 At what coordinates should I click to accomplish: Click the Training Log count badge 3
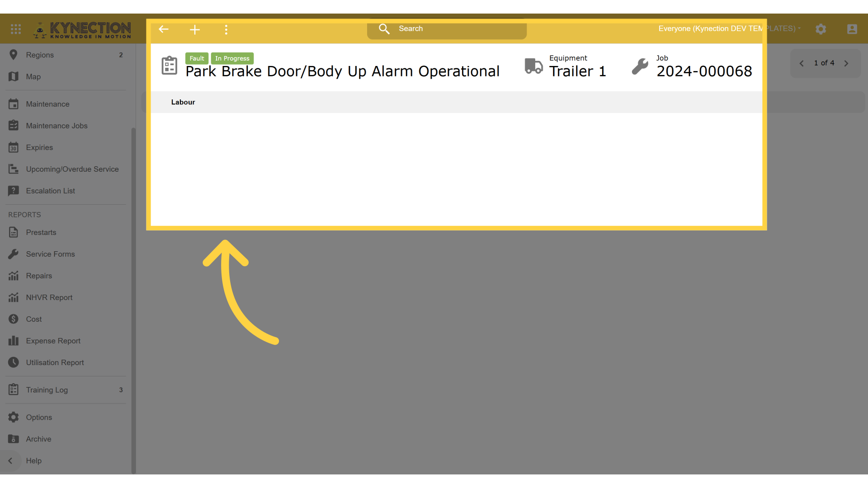tap(121, 390)
